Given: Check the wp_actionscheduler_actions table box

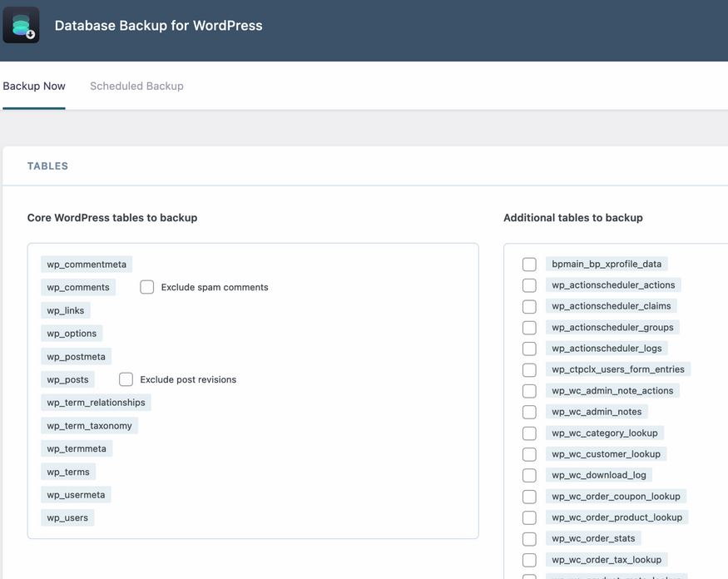Looking at the screenshot, I should [529, 285].
